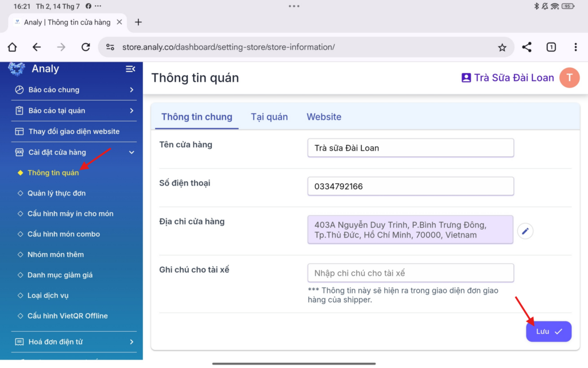The image size is (588, 368).
Task: Click the Ghi chú cho tài xế field
Action: click(x=411, y=273)
